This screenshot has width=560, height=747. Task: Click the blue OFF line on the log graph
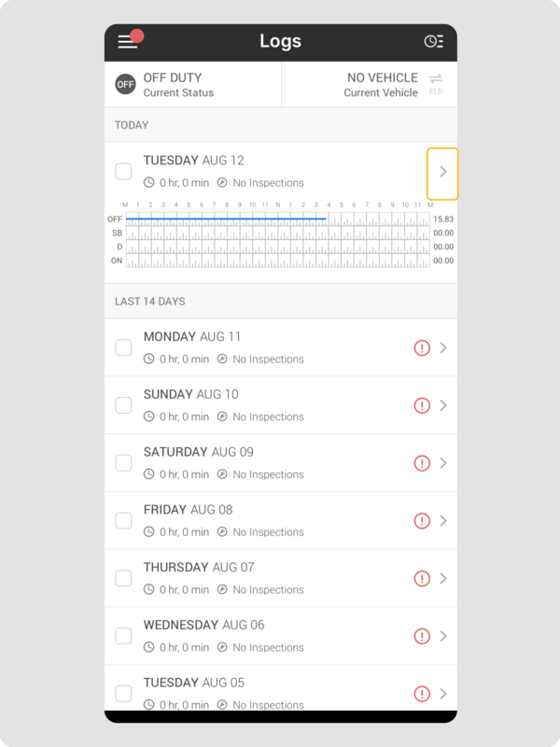(x=226, y=218)
